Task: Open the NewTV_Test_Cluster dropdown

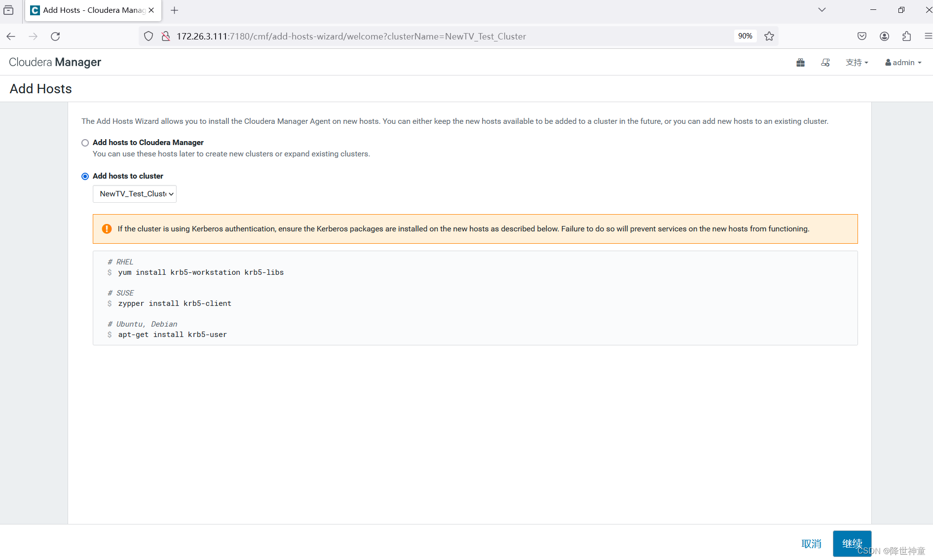Action: [x=135, y=194]
